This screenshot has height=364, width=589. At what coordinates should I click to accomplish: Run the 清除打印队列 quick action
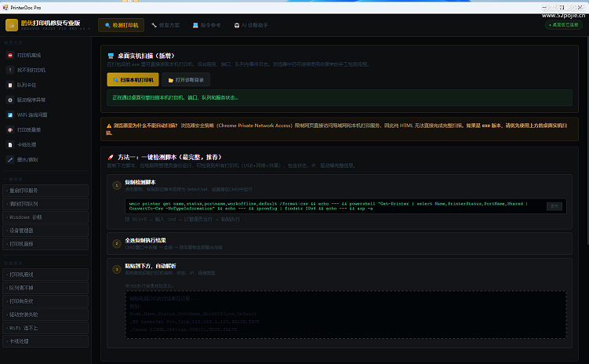click(x=45, y=203)
